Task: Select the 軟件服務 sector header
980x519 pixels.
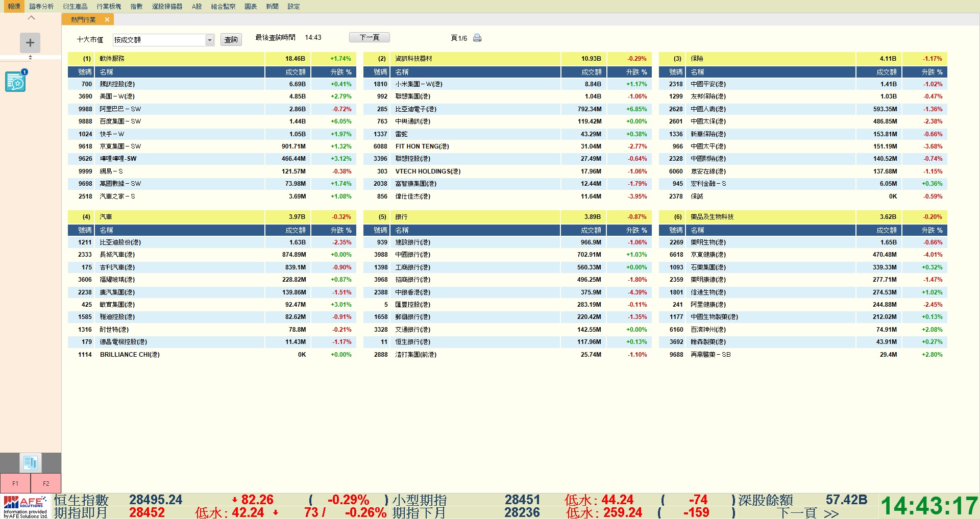Action: coord(212,59)
